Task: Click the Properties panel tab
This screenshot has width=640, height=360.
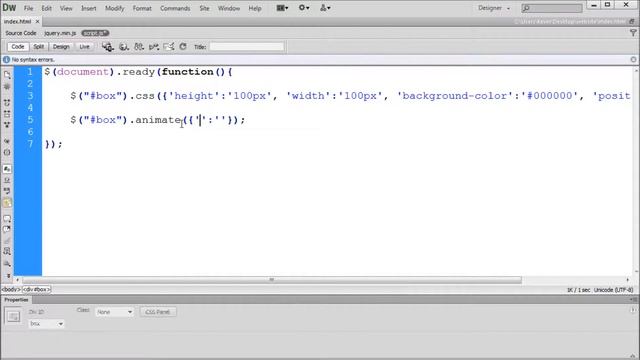Action: (16, 300)
